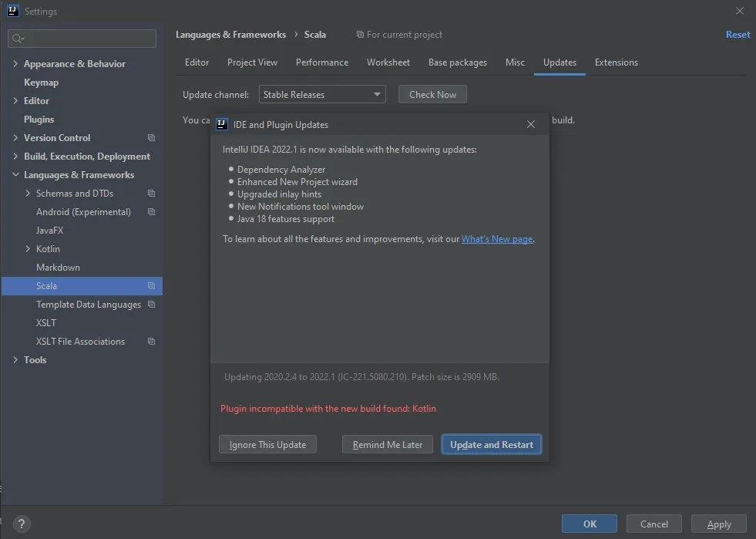Select XSLT settings item

pos(45,323)
